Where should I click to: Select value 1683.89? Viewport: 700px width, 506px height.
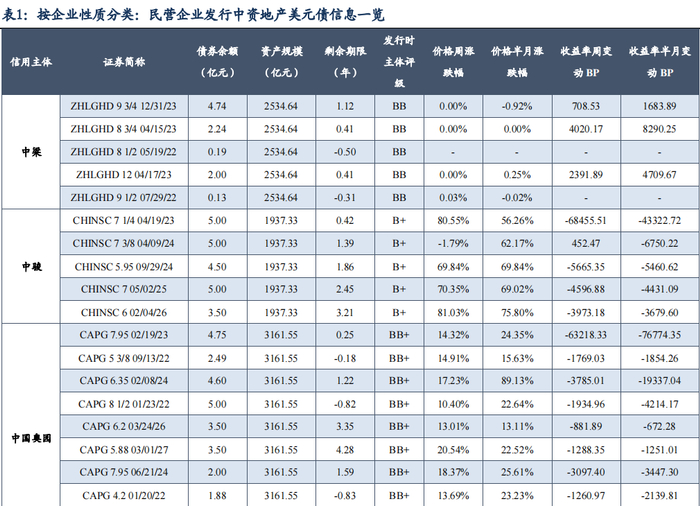(x=659, y=106)
